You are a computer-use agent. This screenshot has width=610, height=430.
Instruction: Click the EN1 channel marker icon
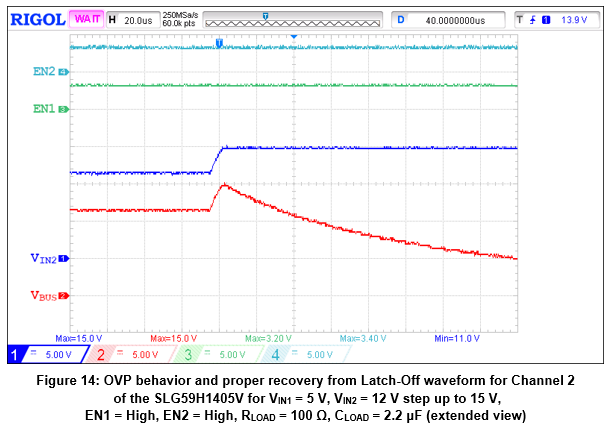tap(63, 108)
